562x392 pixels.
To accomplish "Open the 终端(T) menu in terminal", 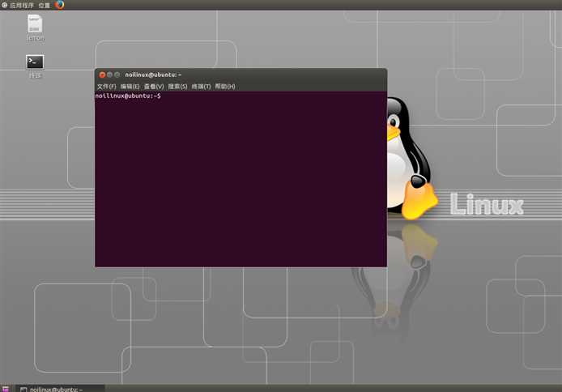I will pos(201,87).
